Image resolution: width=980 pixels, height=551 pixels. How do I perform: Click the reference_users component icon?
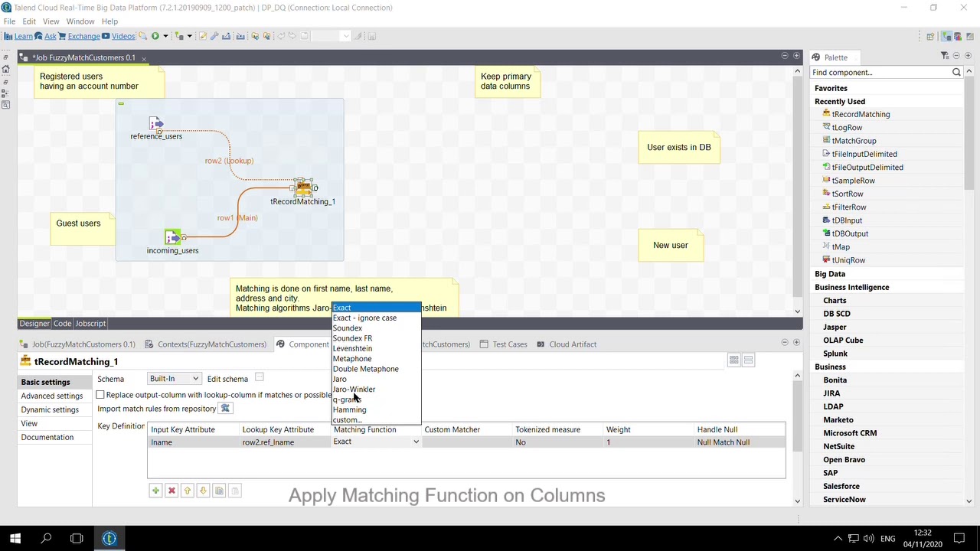click(156, 123)
